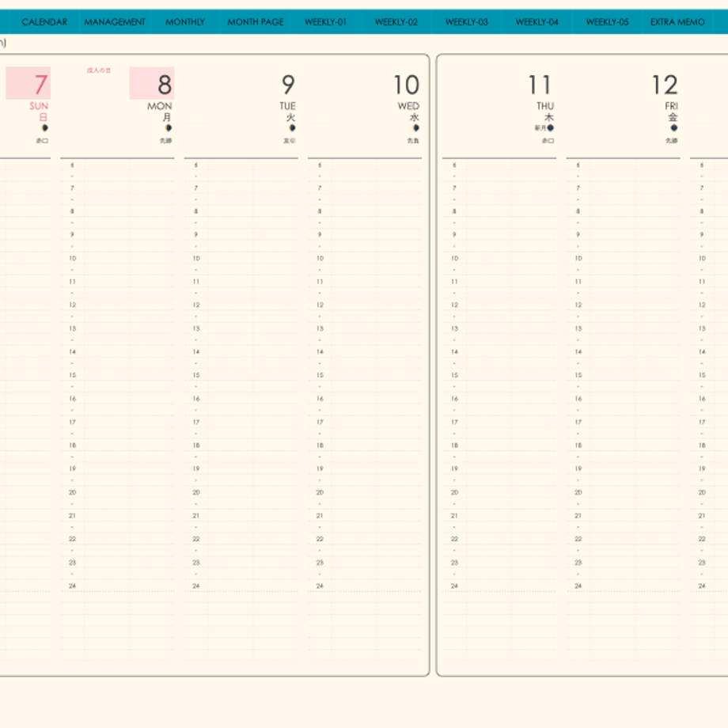Image resolution: width=728 pixels, height=728 pixels.
Task: Click the 成人の日 holiday label
Action: 99,70
